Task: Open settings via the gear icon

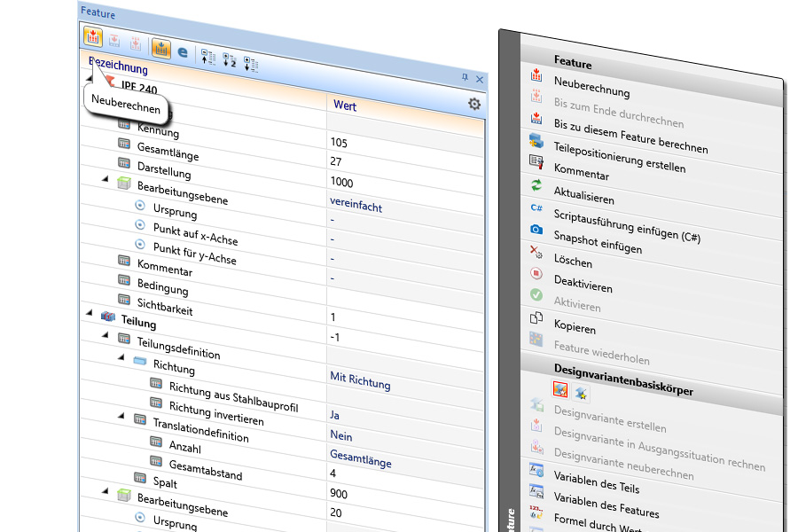Action: pos(474,105)
